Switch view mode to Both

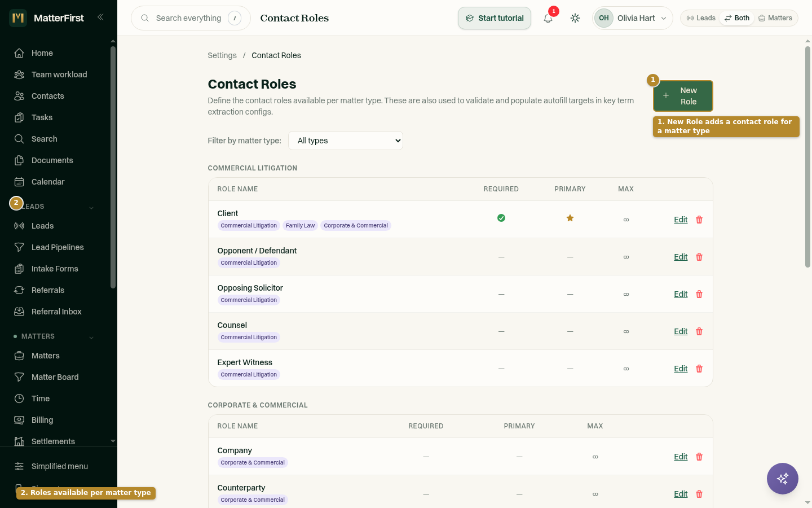(x=737, y=18)
